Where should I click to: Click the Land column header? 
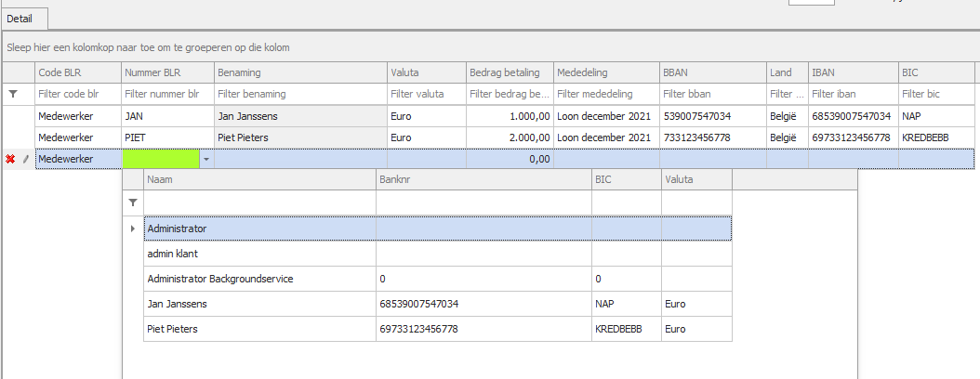788,72
